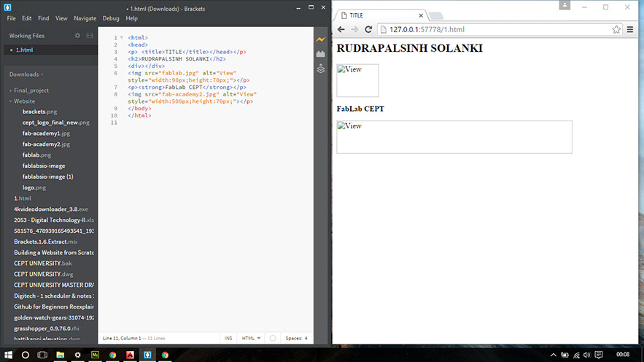The height and width of the screenshot is (362, 644).
Task: Open Task View on taskbar
Action: pos(42,355)
